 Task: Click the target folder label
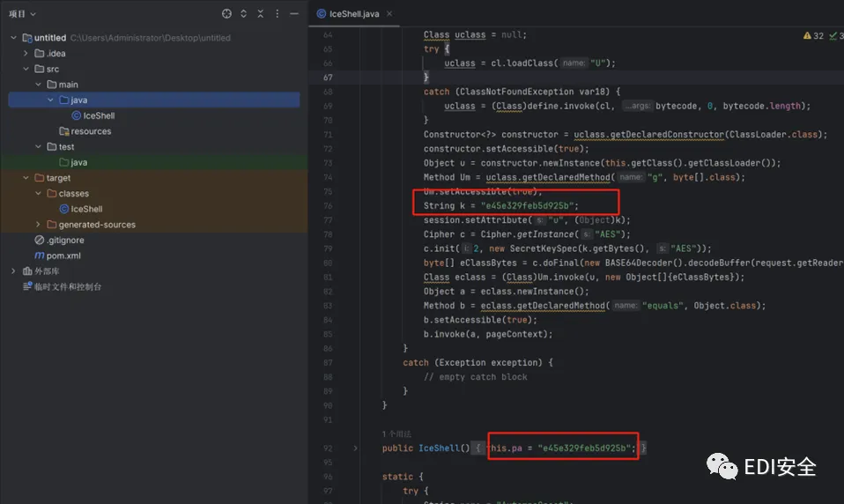[58, 178]
